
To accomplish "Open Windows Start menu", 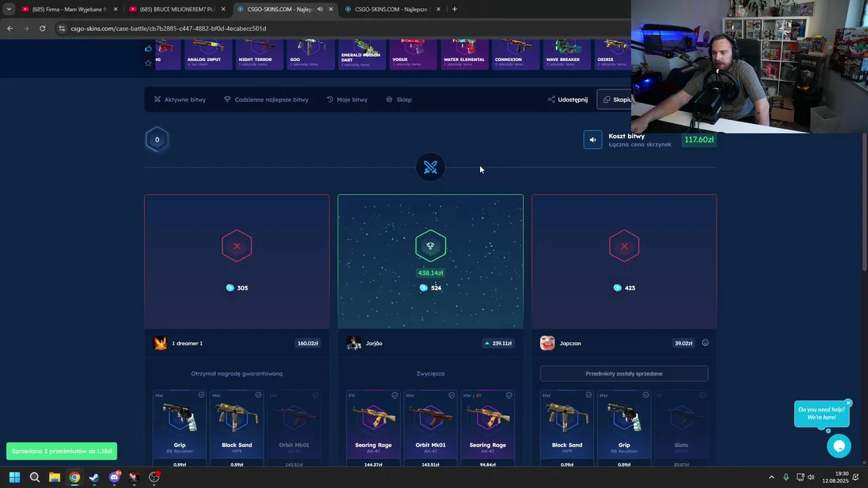I will (x=14, y=477).
